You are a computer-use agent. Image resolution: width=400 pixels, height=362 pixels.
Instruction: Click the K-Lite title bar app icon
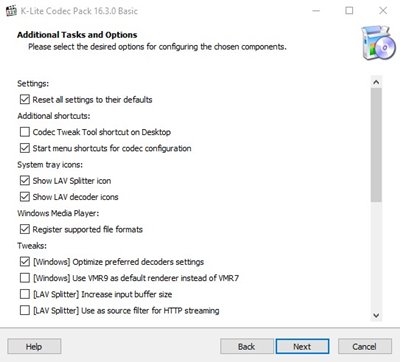pos(11,11)
